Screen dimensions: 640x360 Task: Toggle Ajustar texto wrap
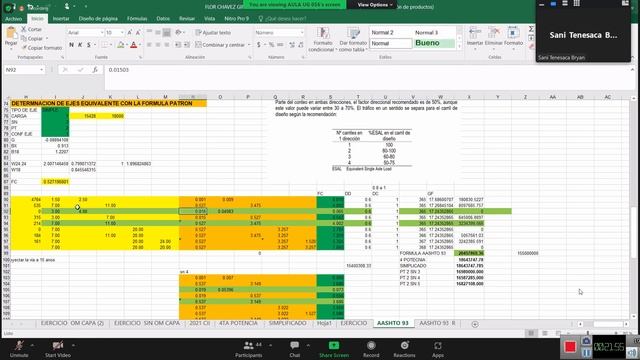click(213, 33)
